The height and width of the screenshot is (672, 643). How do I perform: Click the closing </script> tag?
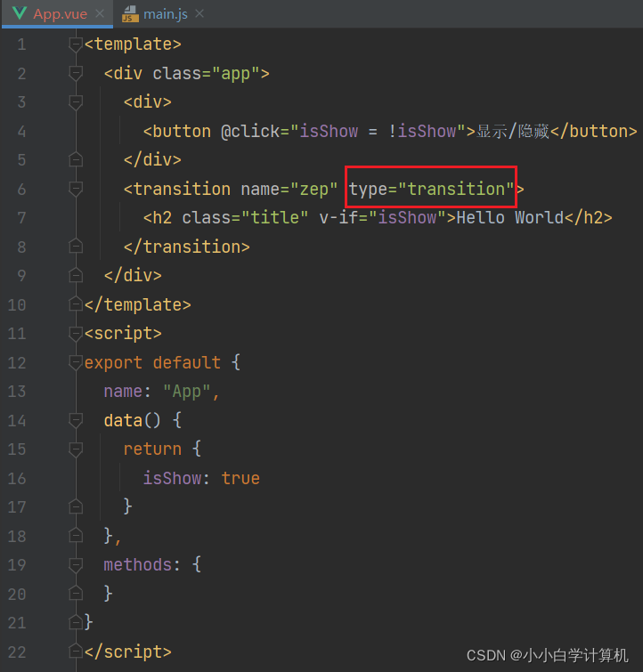[x=128, y=652]
